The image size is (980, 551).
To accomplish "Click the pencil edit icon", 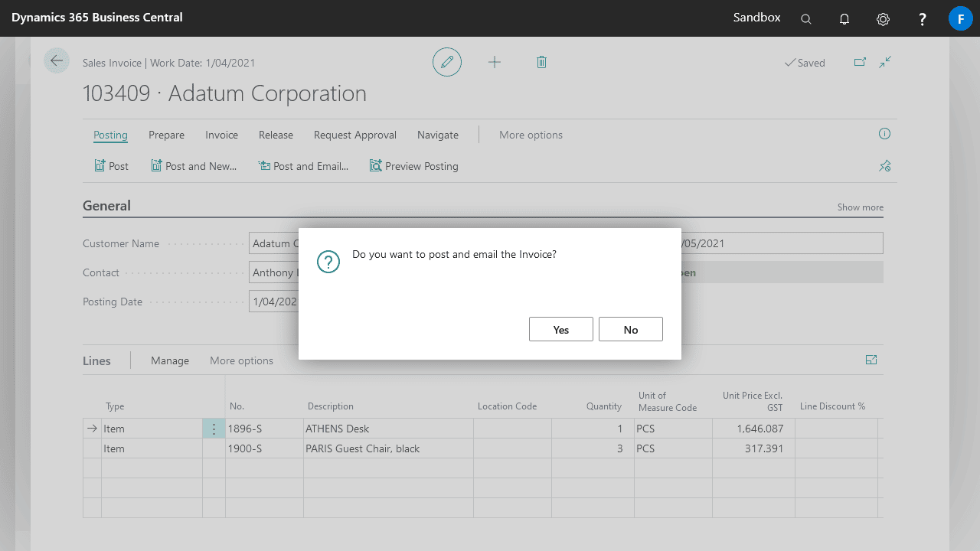I will coord(447,62).
